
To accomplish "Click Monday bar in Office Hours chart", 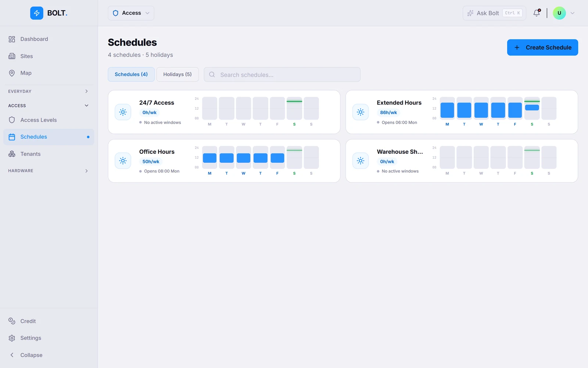I will [209, 158].
